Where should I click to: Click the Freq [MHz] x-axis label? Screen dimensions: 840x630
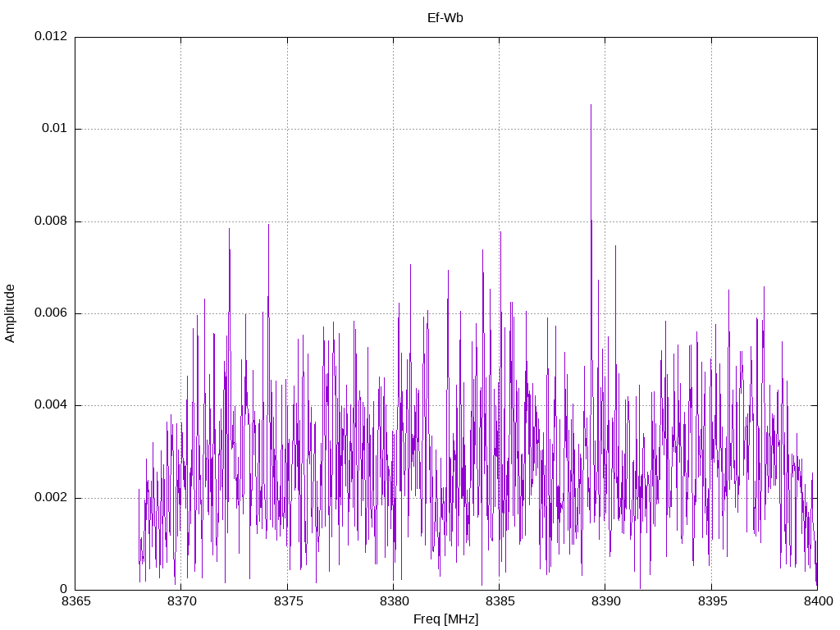[x=445, y=619]
